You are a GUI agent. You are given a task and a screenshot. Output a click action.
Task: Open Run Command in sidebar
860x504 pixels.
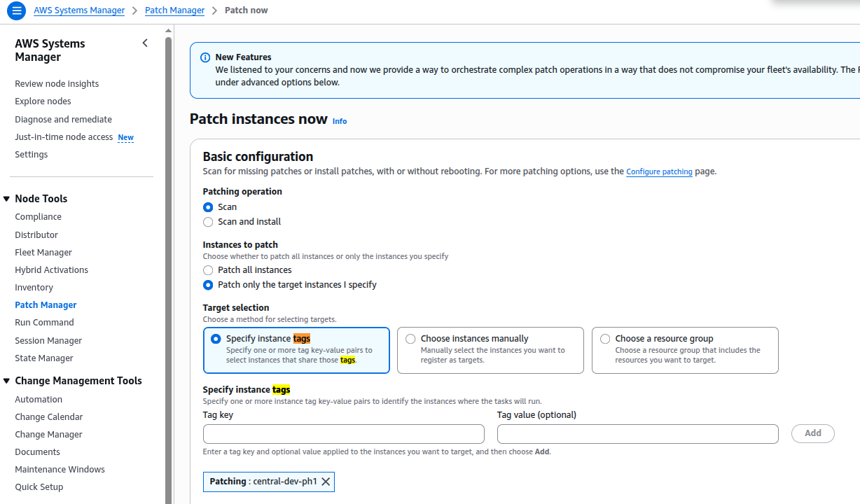44,323
